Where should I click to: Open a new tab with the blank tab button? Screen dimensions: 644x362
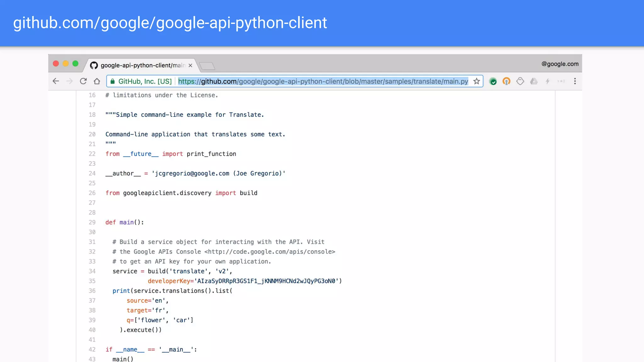point(207,66)
